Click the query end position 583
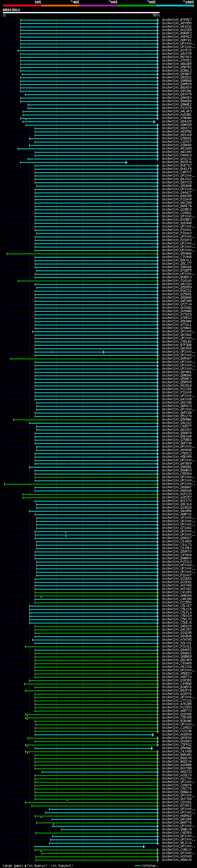 click(x=155, y=15)
